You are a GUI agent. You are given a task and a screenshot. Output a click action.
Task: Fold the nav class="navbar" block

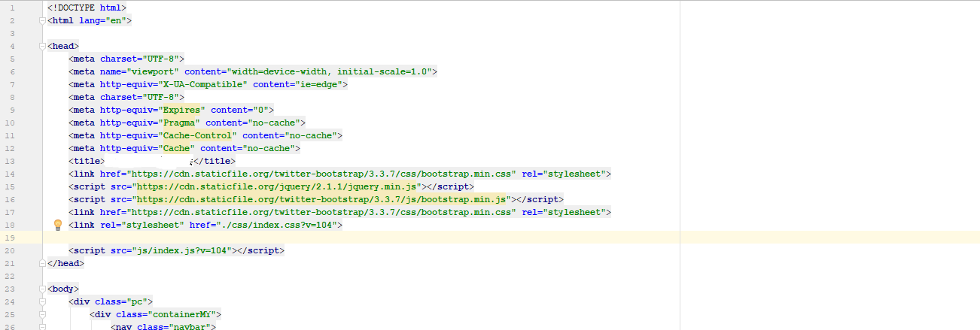(44, 327)
